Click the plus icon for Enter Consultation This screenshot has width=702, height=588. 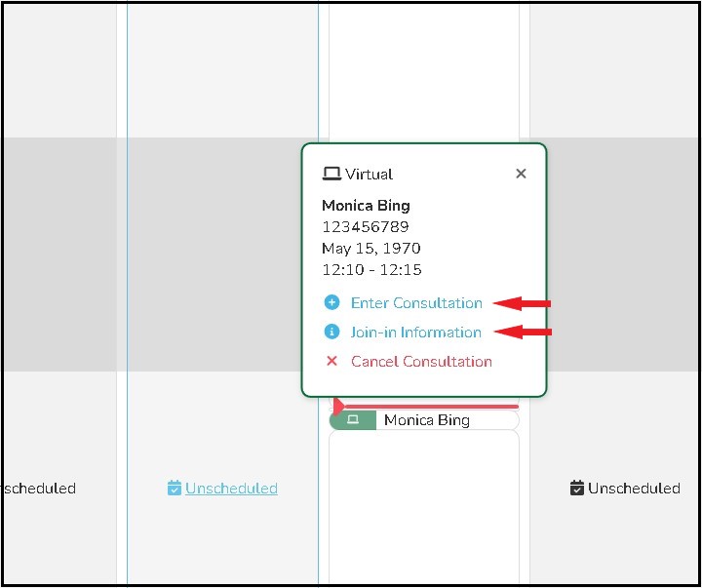tap(331, 302)
